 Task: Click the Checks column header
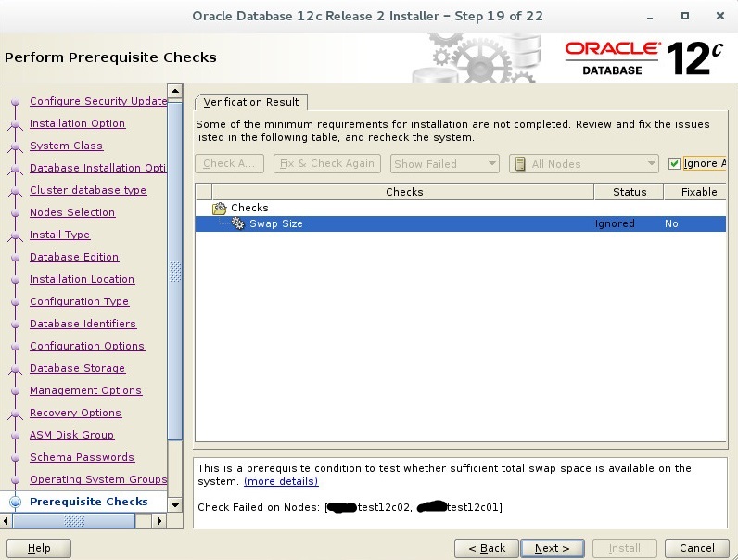tap(403, 192)
